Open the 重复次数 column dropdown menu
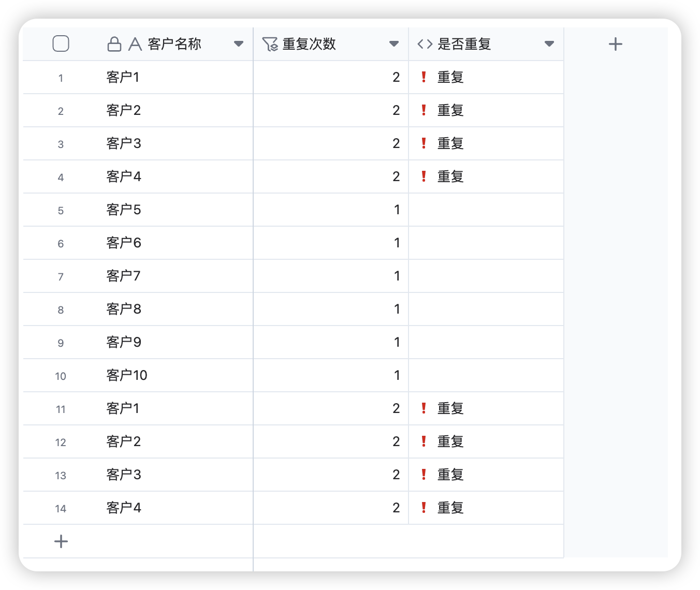This screenshot has height=590, width=700. point(395,43)
